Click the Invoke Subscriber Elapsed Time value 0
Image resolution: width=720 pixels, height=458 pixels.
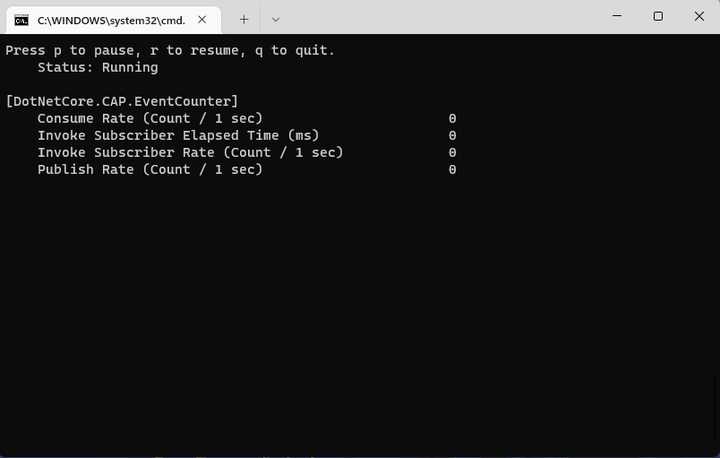point(452,135)
